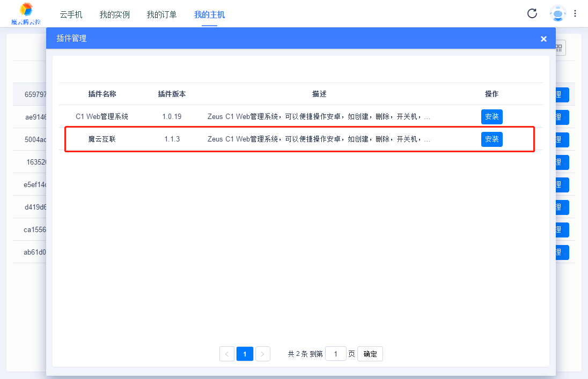Image resolution: width=588 pixels, height=379 pixels.
Task: Click the C1 Web管理系统 row description text
Action: coord(319,116)
